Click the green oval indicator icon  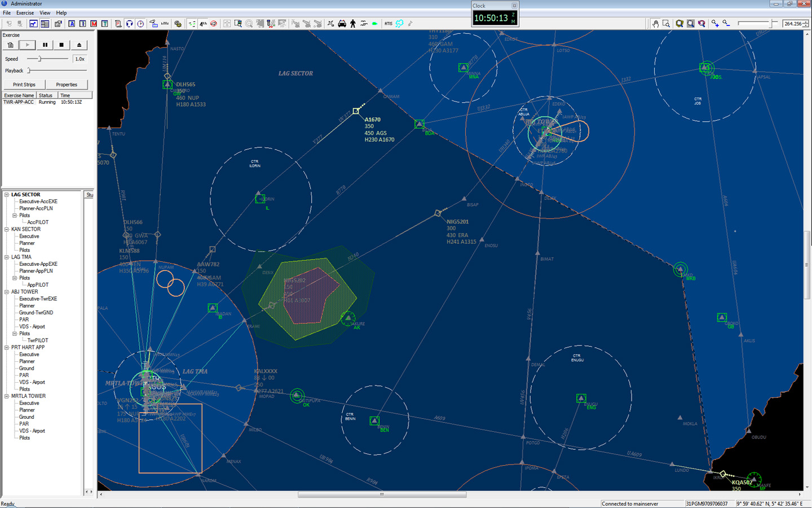[374, 24]
